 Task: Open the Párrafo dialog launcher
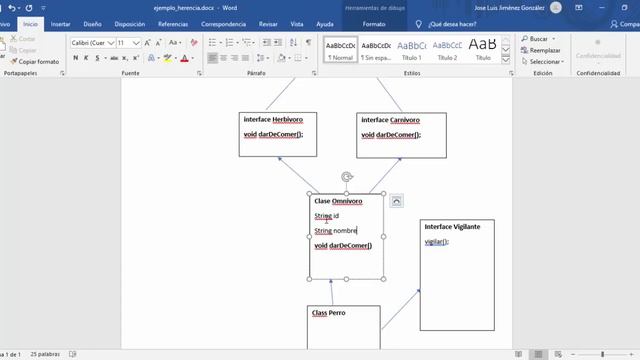(x=314, y=73)
